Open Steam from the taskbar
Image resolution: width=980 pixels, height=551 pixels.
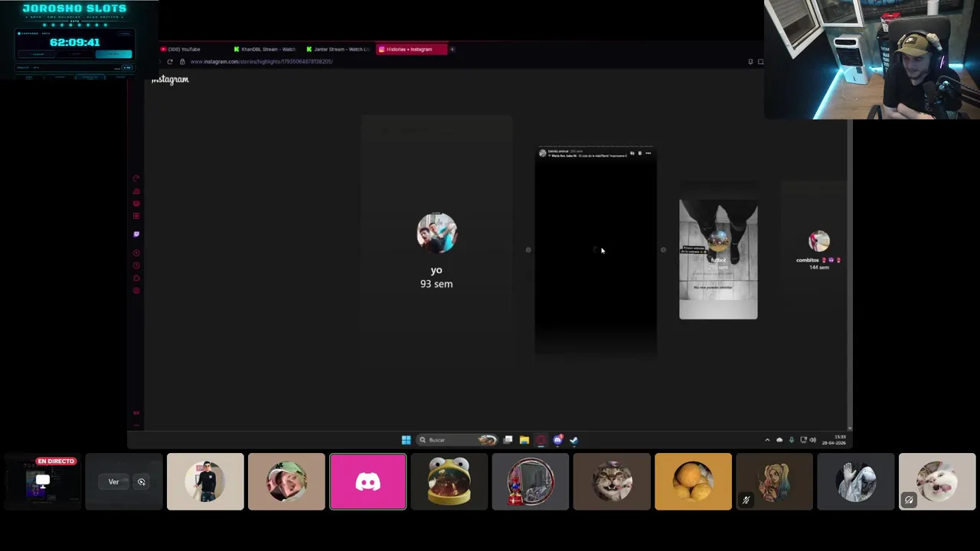(x=573, y=439)
